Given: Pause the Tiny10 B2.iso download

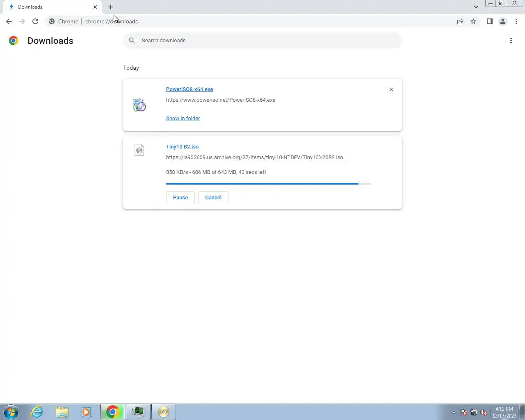Looking at the screenshot, I should [x=180, y=198].
